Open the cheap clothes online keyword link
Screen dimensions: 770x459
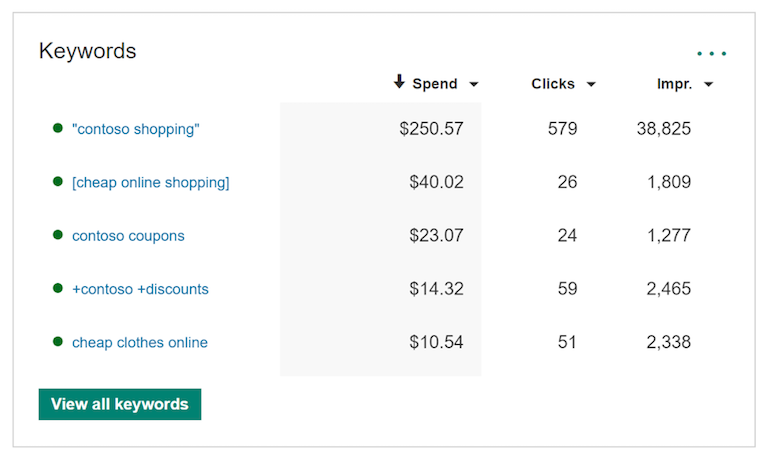(x=139, y=342)
